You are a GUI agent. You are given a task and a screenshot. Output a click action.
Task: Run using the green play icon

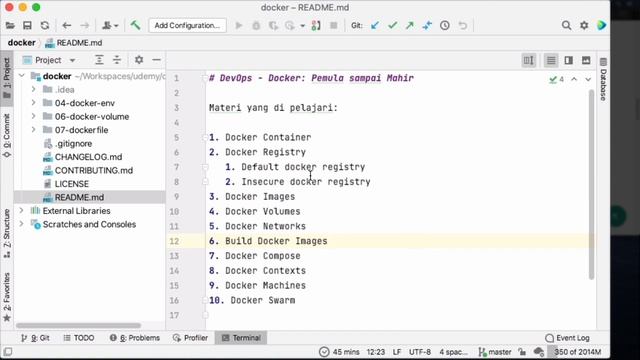click(x=239, y=25)
